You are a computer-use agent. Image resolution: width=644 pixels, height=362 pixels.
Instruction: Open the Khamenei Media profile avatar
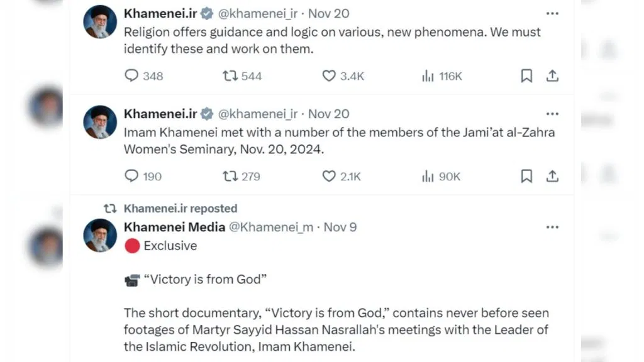tap(101, 236)
